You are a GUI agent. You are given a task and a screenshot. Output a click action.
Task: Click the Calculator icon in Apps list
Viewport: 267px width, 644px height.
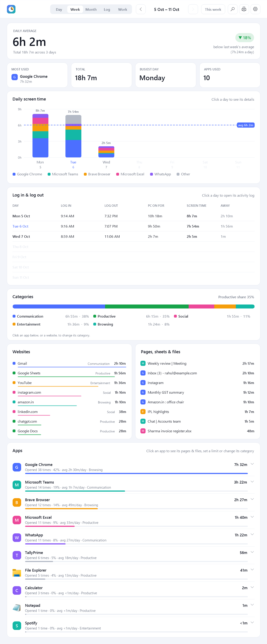tap(17, 590)
